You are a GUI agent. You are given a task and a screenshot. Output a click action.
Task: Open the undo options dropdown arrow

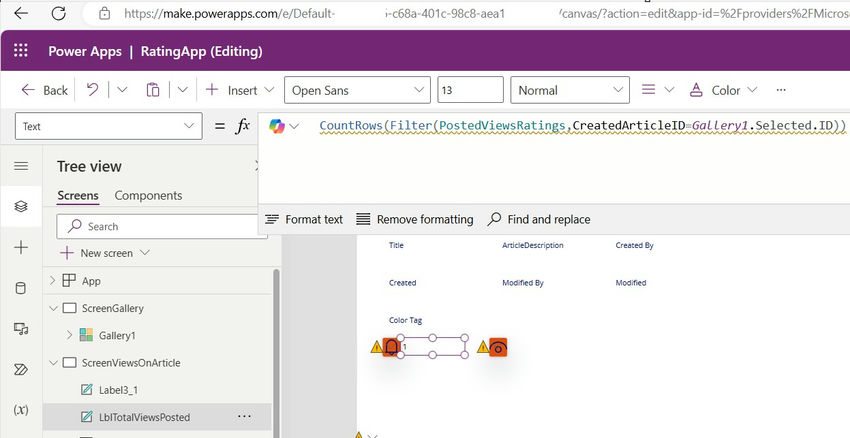click(122, 90)
